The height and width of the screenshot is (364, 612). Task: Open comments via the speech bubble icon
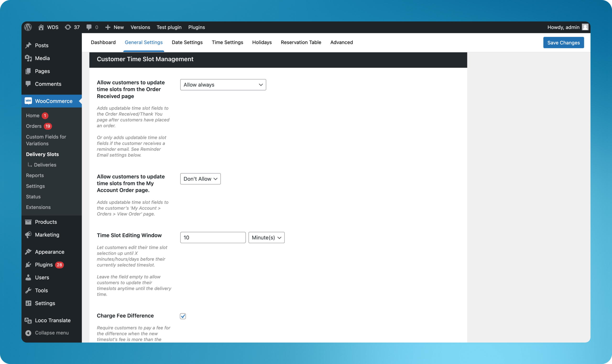89,27
